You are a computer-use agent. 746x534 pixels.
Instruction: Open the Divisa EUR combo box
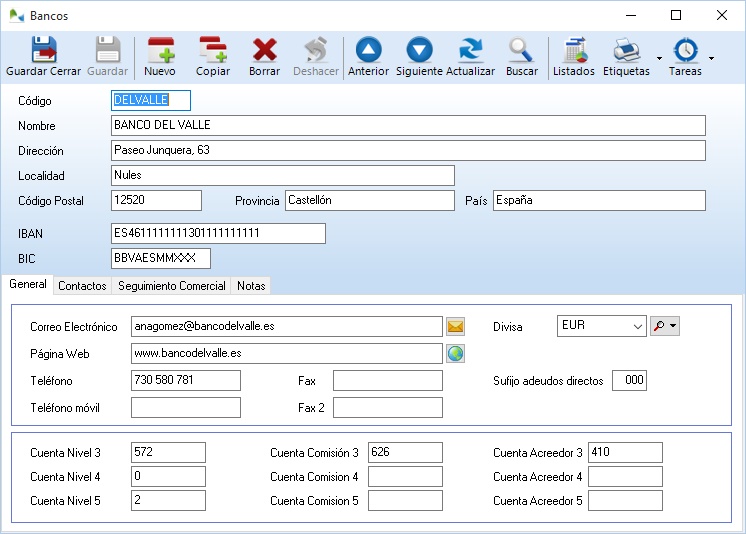(x=601, y=326)
